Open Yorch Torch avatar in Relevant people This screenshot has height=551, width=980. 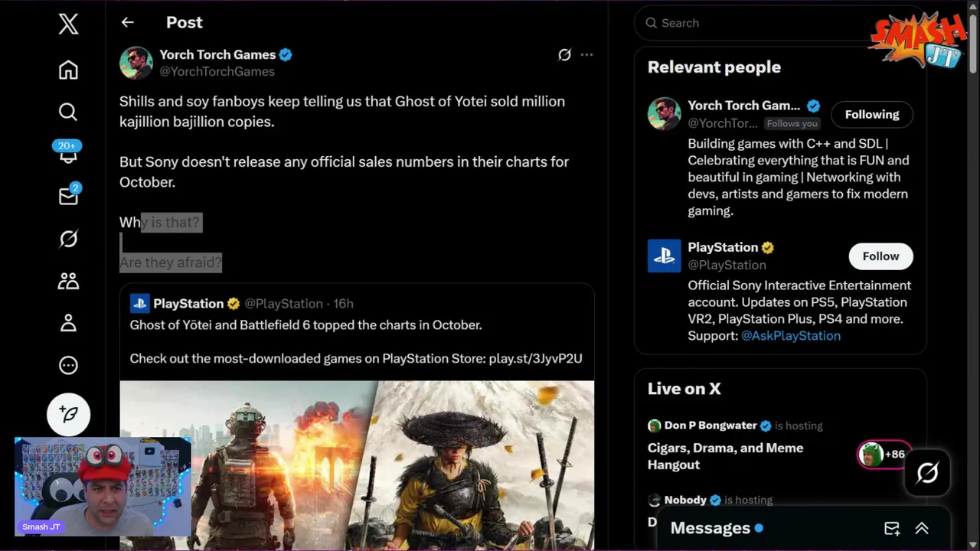[x=664, y=114]
